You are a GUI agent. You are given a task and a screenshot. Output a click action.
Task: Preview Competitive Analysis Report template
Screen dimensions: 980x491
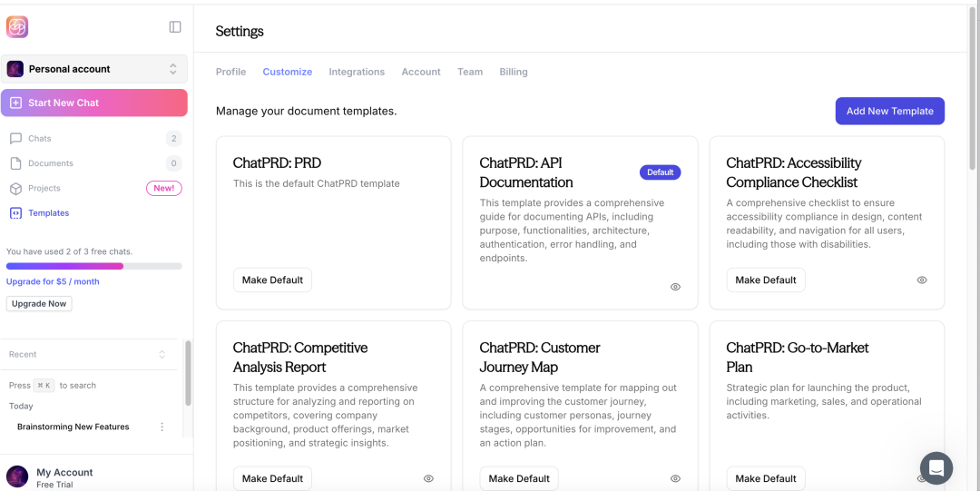[x=428, y=478]
